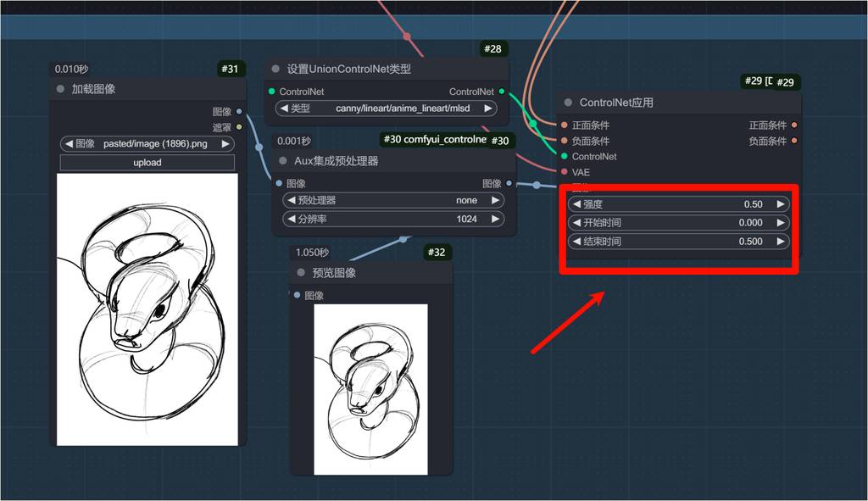Increase 强度 value with right arrow
868x501 pixels.
pos(781,204)
